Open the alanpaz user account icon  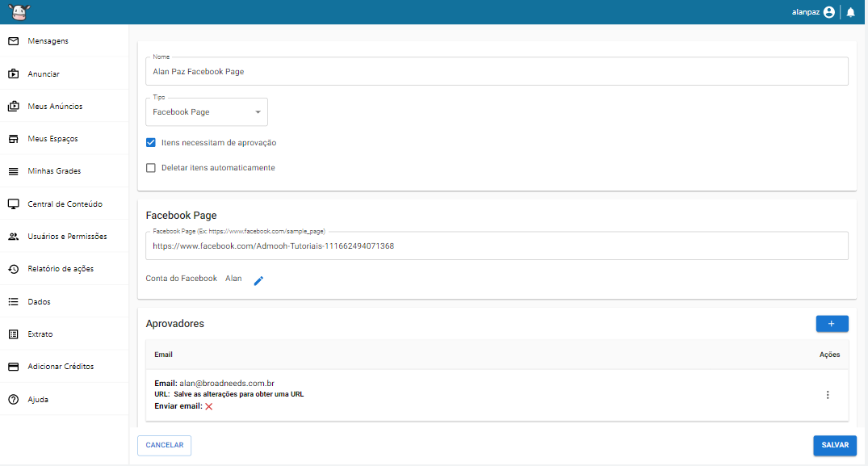(828, 12)
